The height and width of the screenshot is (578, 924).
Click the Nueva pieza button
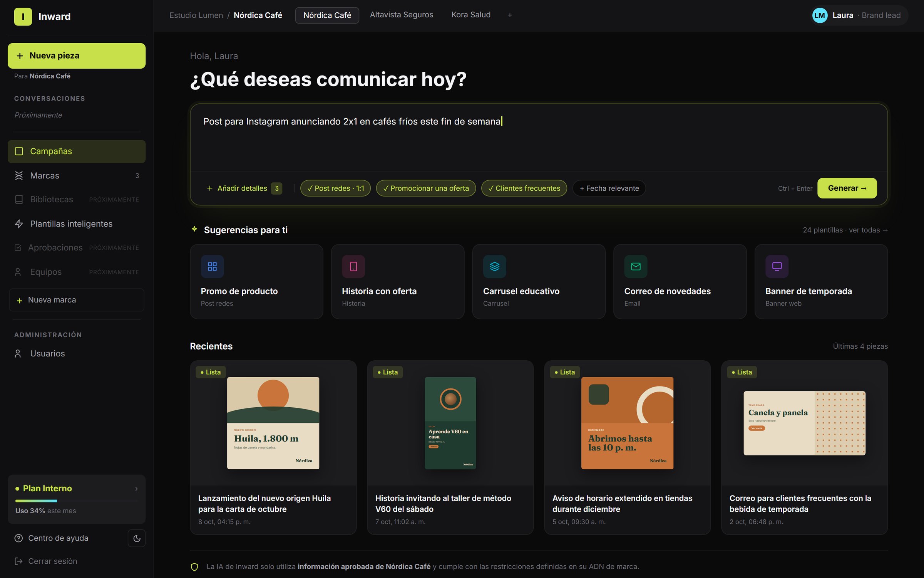tap(77, 56)
